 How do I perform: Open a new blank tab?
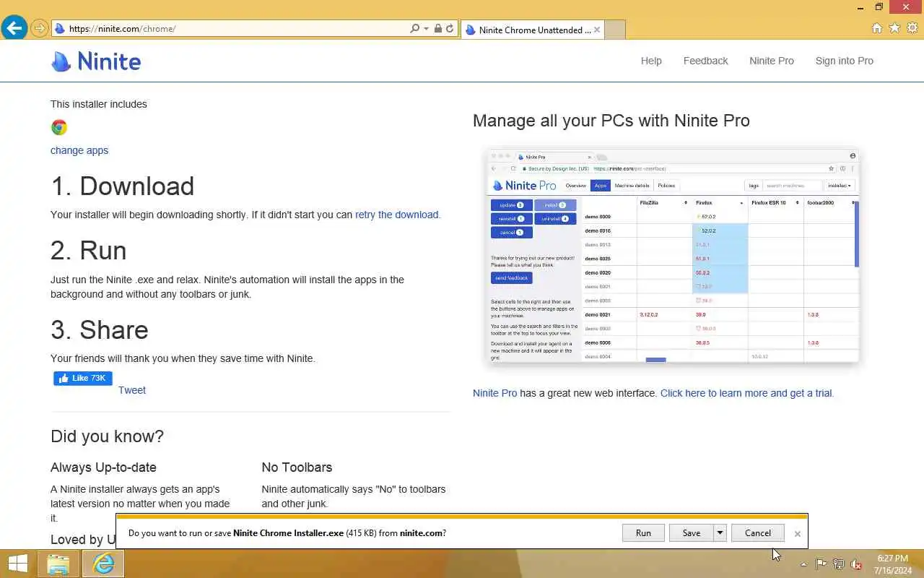pyautogui.click(x=614, y=30)
